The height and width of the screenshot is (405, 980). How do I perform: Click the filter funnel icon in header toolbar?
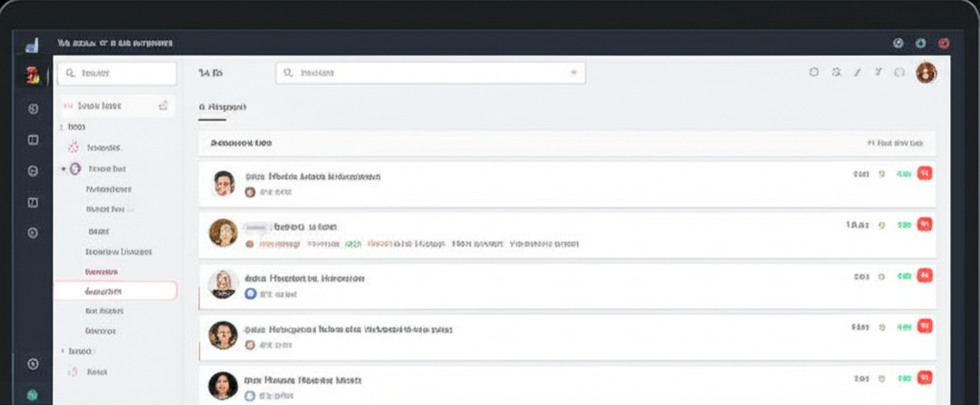(878, 73)
